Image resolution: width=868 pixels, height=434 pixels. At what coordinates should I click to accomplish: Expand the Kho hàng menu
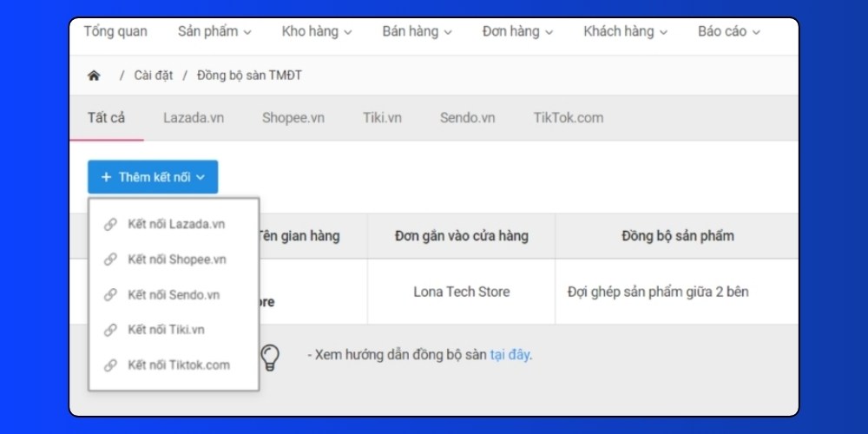(x=317, y=32)
